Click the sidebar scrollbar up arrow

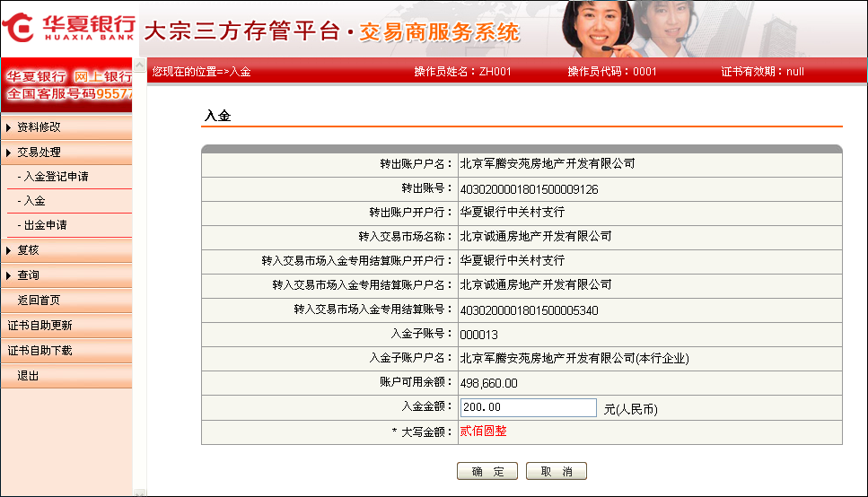(x=139, y=65)
